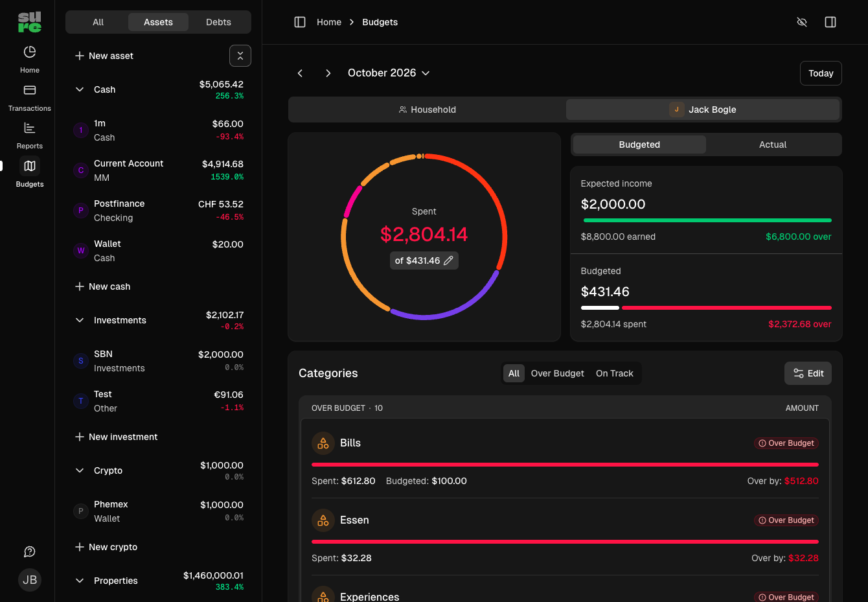868x602 pixels.
Task: Show All categories filter
Action: 514,373
